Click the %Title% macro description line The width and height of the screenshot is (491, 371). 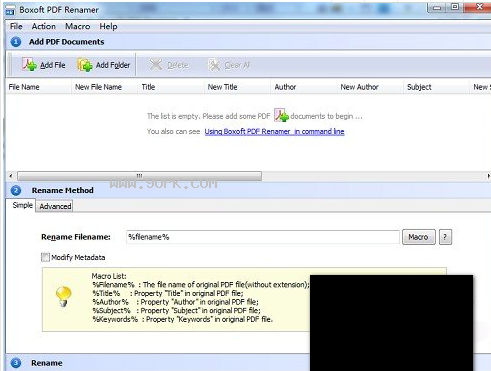point(168,293)
